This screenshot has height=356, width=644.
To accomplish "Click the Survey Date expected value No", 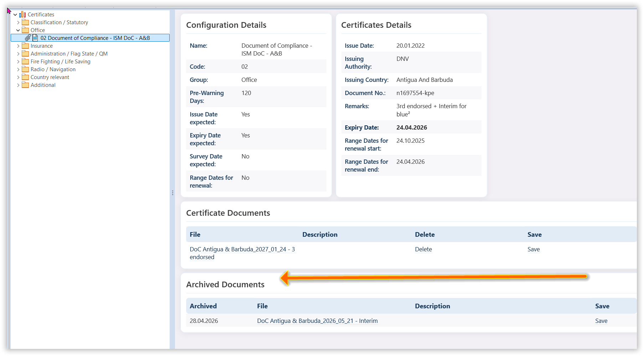I will (x=246, y=156).
